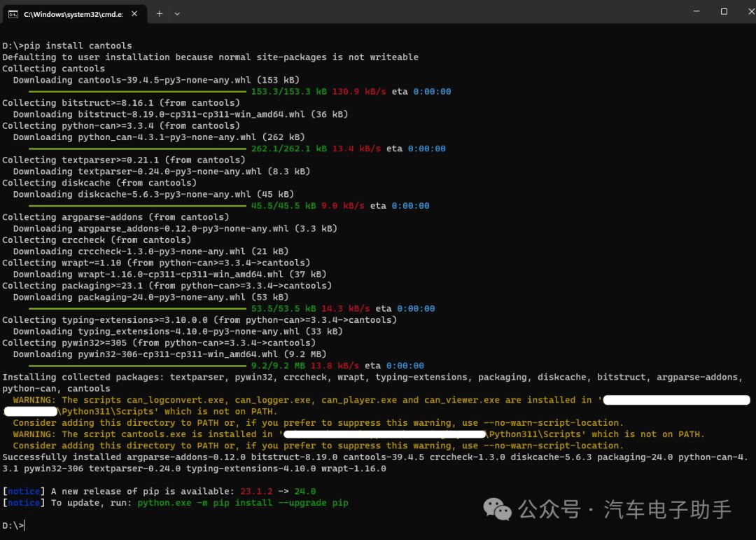Click the 45.5/45.5 kB progress bar
This screenshot has width=756, height=540.
[137, 206]
